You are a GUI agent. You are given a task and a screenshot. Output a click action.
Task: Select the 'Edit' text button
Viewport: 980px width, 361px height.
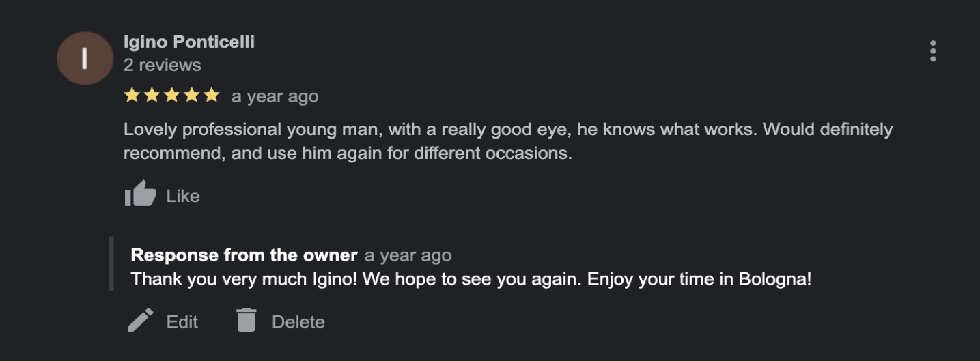(x=182, y=322)
